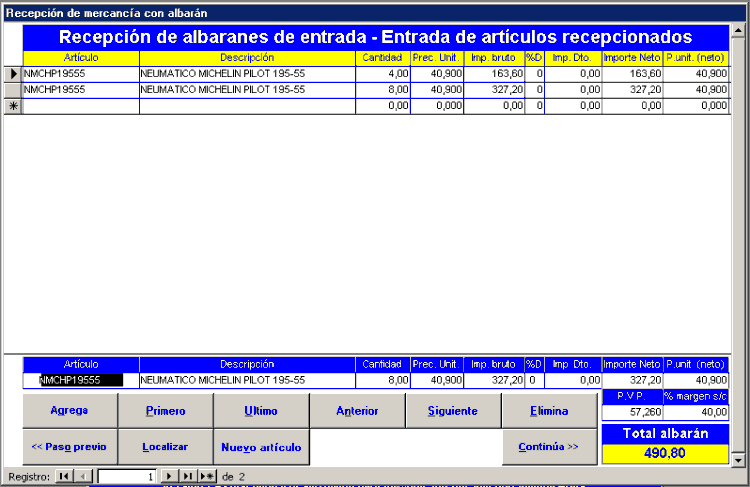Click empty Artículo cell in new row

(81, 106)
